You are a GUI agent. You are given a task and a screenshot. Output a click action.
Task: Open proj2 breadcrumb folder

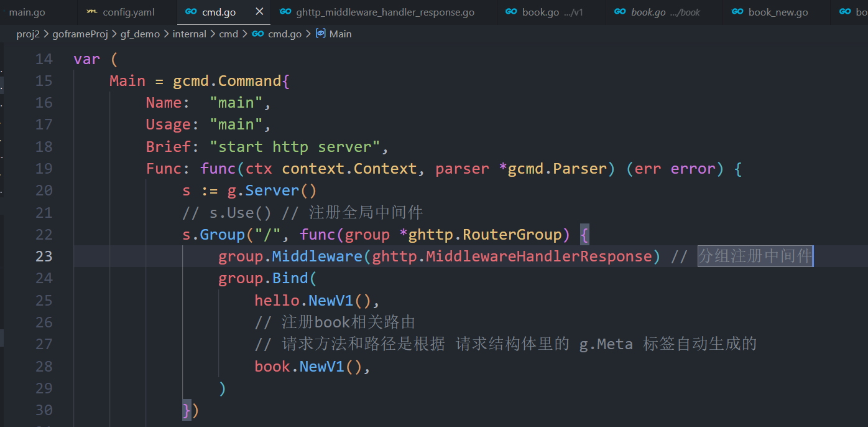point(28,34)
